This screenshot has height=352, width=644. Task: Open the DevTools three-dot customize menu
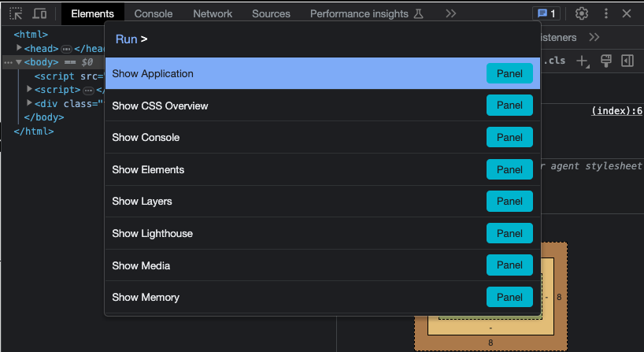[x=604, y=13]
